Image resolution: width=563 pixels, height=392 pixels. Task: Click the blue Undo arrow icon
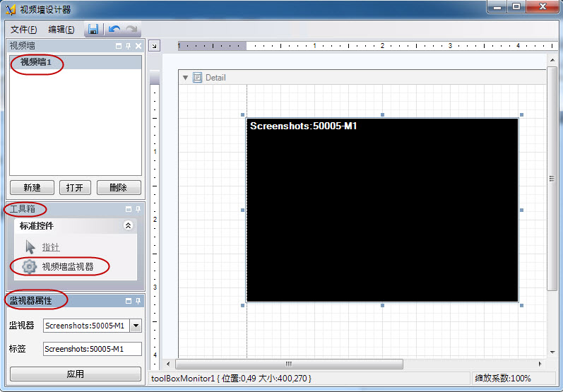pyautogui.click(x=114, y=30)
